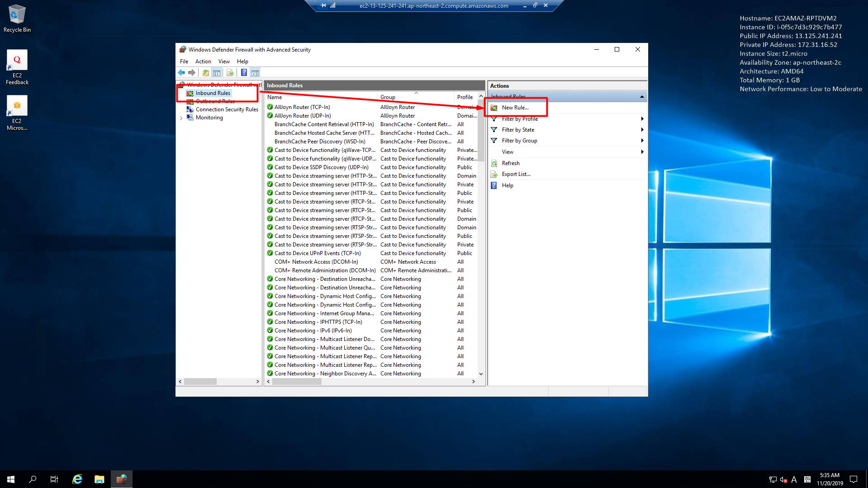Select Core Networking - IPv6 (IPv6-In) rule
The image size is (868, 488).
(x=313, y=331)
